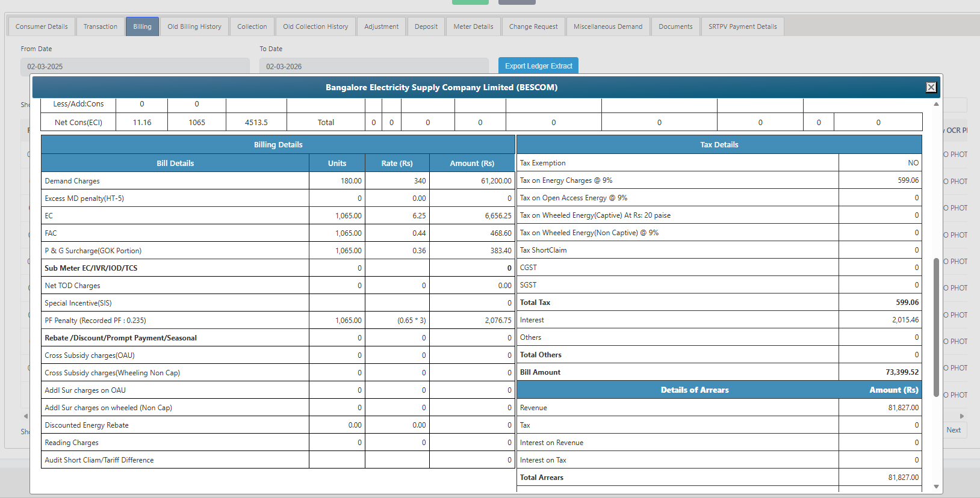
Task: Close the BESCOM bill details popup
Action: 931,87
